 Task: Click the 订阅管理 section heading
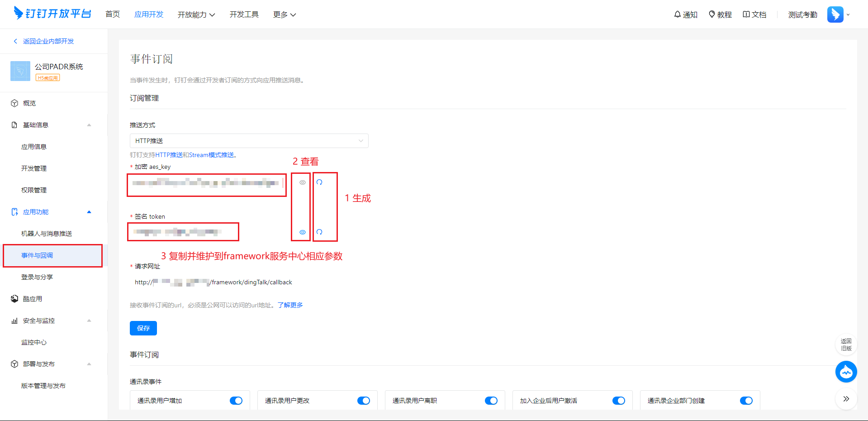(x=144, y=98)
